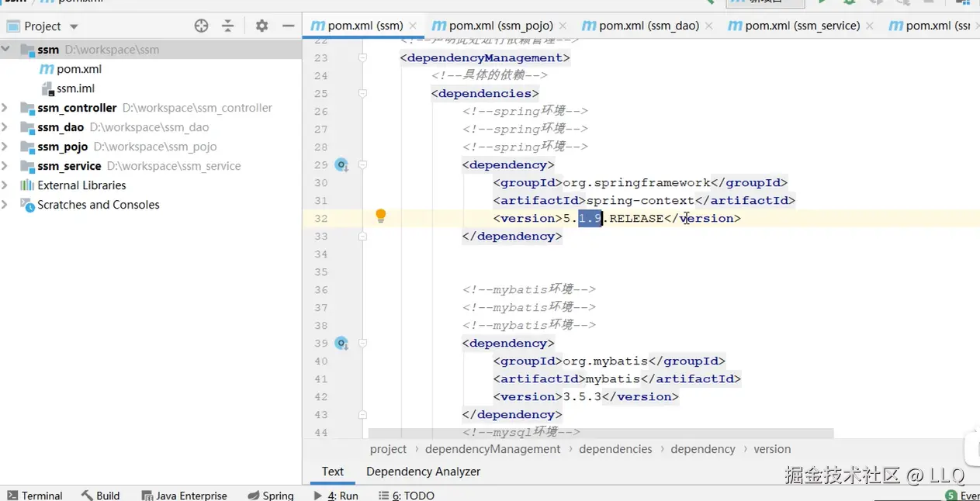Close the pom.xml (ssm_dao) tab
980x501 pixels.
[708, 26]
